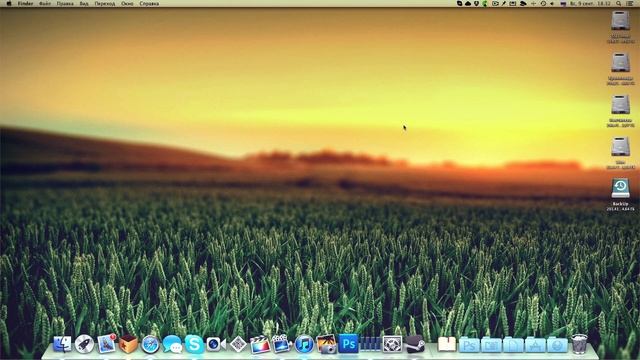
Task: Open the beige book stack in Dock
Action: [447, 344]
